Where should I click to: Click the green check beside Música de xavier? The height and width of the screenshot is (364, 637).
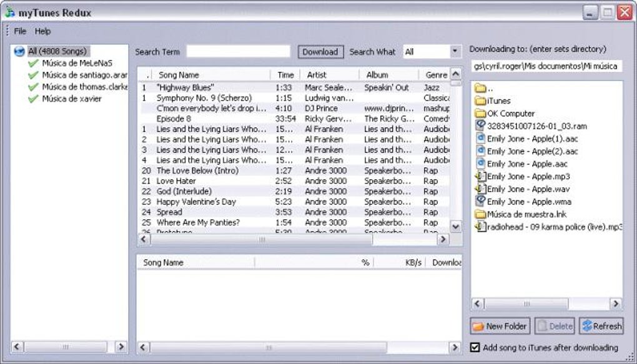[x=33, y=99]
